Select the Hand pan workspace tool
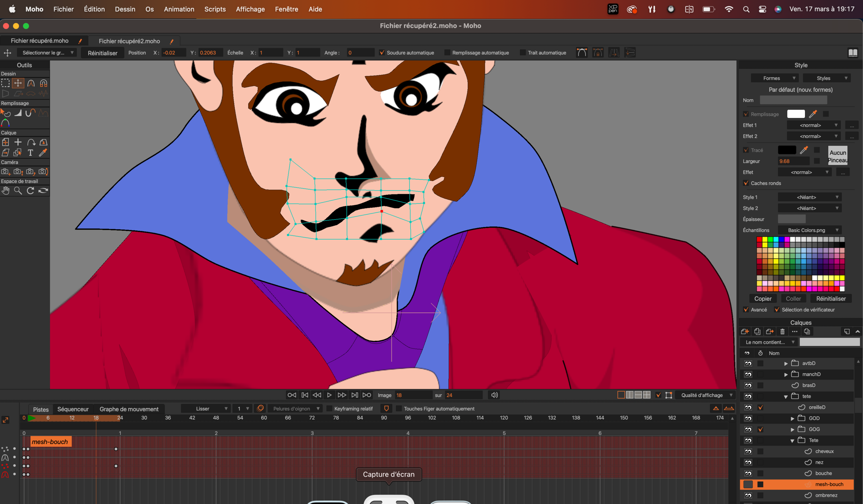863x504 pixels. (x=6, y=191)
